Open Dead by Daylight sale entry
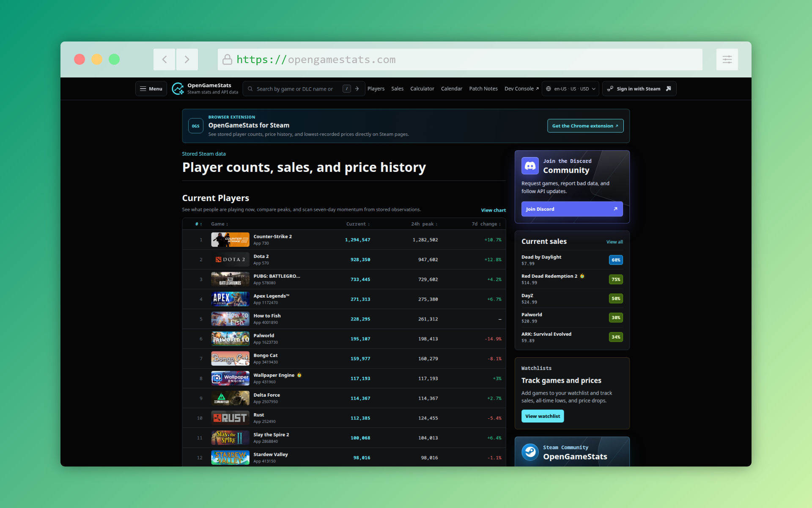 pos(572,260)
